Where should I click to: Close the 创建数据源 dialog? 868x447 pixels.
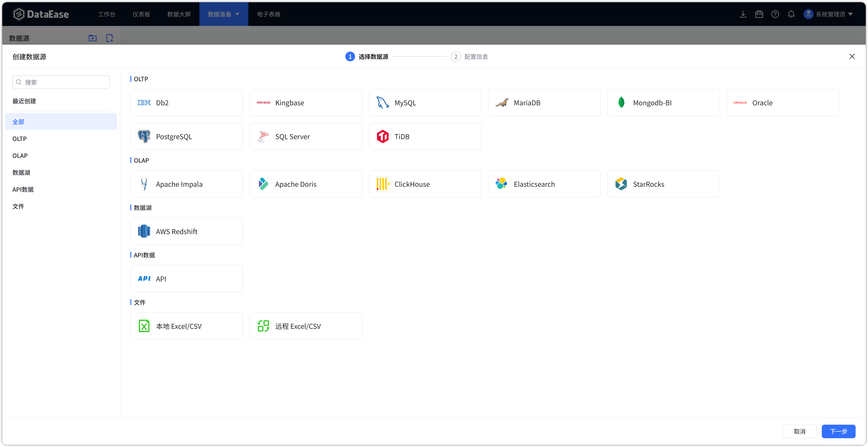tap(852, 57)
